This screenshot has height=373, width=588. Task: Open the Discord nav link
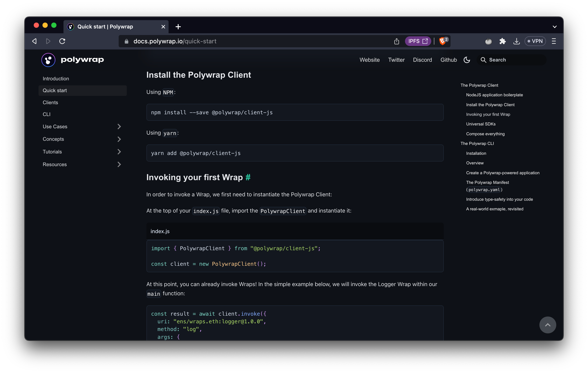(423, 60)
